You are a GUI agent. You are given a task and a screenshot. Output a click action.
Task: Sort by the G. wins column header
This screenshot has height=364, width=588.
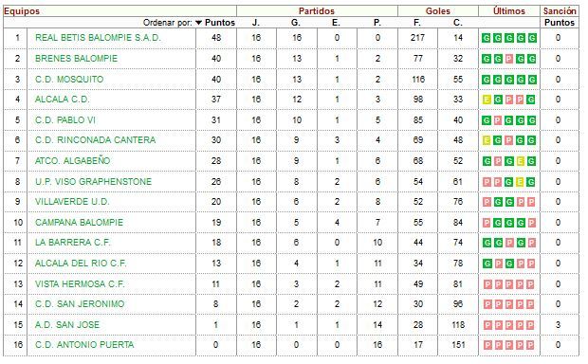[296, 23]
